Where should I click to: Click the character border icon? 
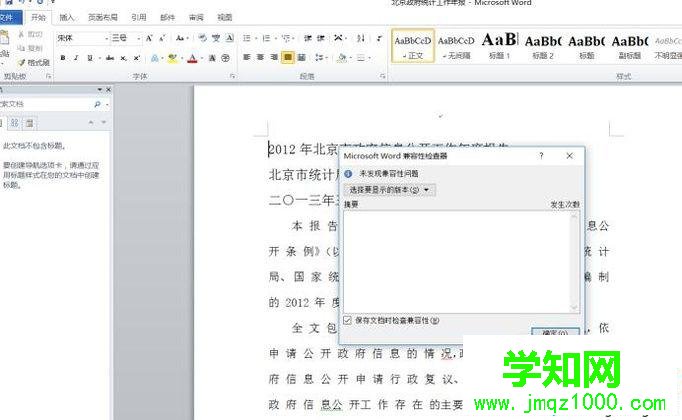pos(230,38)
